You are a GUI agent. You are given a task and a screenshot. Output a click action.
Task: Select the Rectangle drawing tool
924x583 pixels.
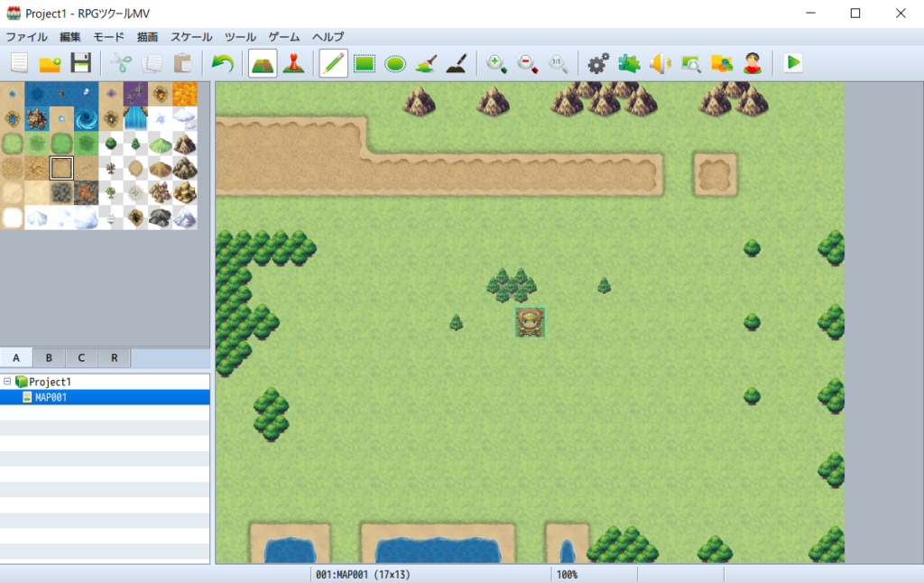pyautogui.click(x=365, y=63)
